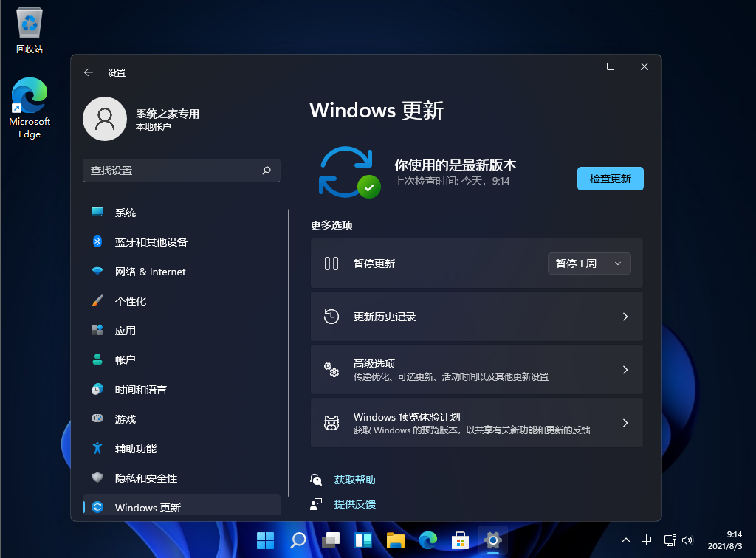The width and height of the screenshot is (756, 558).
Task: Expand 更新历史记录 via its chevron
Action: coord(625,317)
